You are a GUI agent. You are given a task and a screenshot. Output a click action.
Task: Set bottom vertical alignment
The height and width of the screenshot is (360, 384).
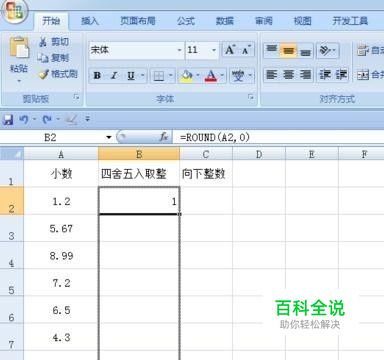(305, 51)
